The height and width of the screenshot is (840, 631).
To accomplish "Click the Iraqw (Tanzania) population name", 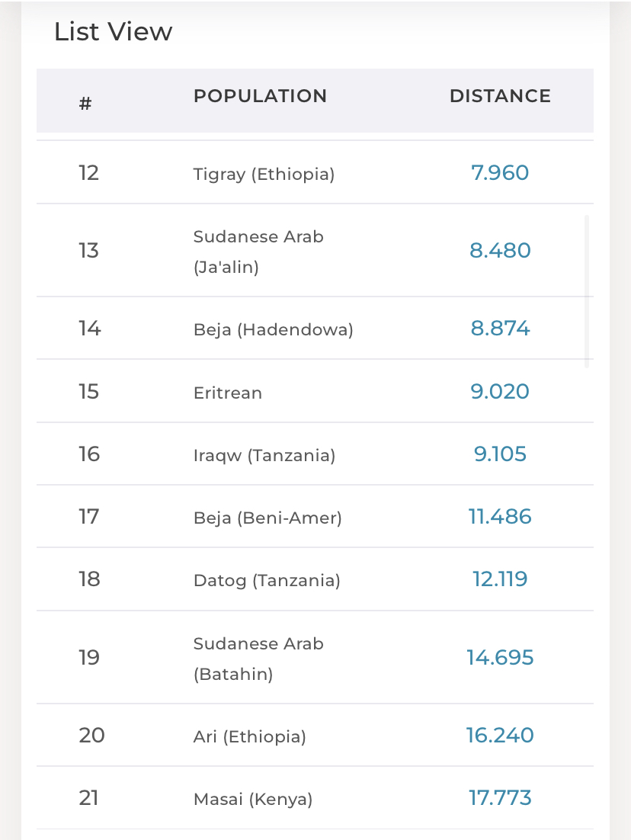I will (264, 456).
